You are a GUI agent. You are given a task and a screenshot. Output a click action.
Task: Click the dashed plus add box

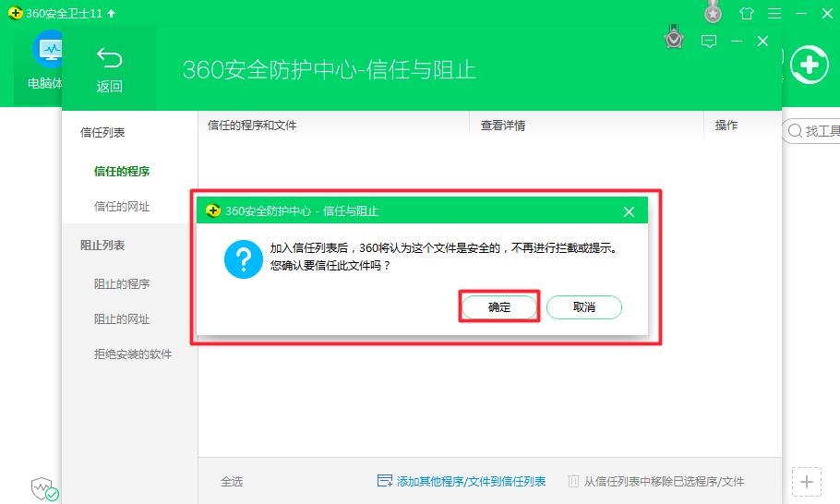pyautogui.click(x=806, y=482)
